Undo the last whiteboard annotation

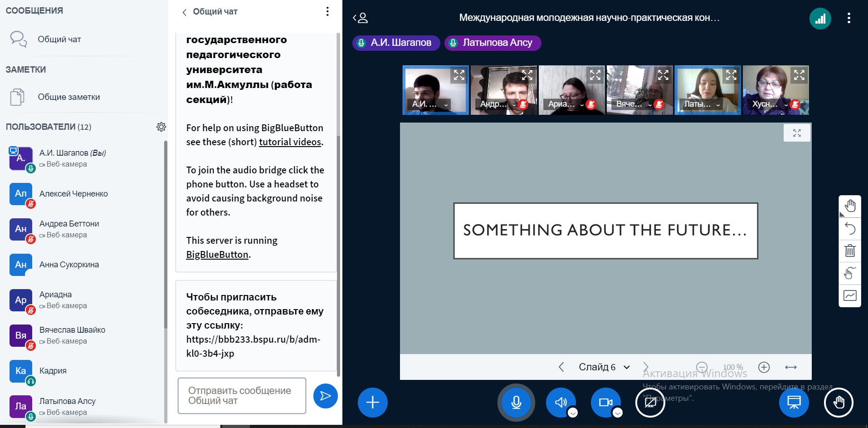[x=850, y=228]
